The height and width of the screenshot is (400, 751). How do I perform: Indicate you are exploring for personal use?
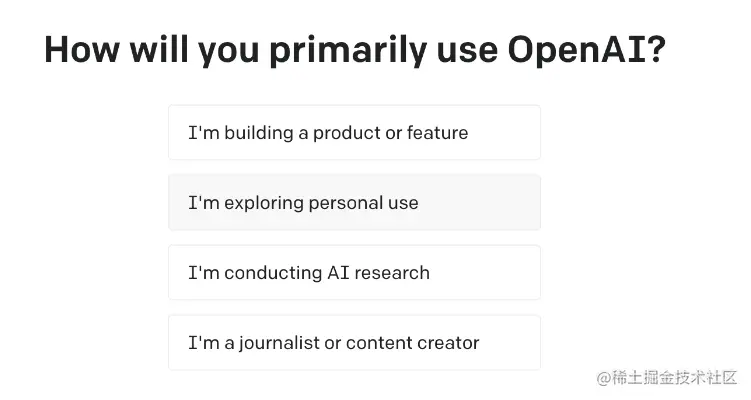[x=354, y=202]
